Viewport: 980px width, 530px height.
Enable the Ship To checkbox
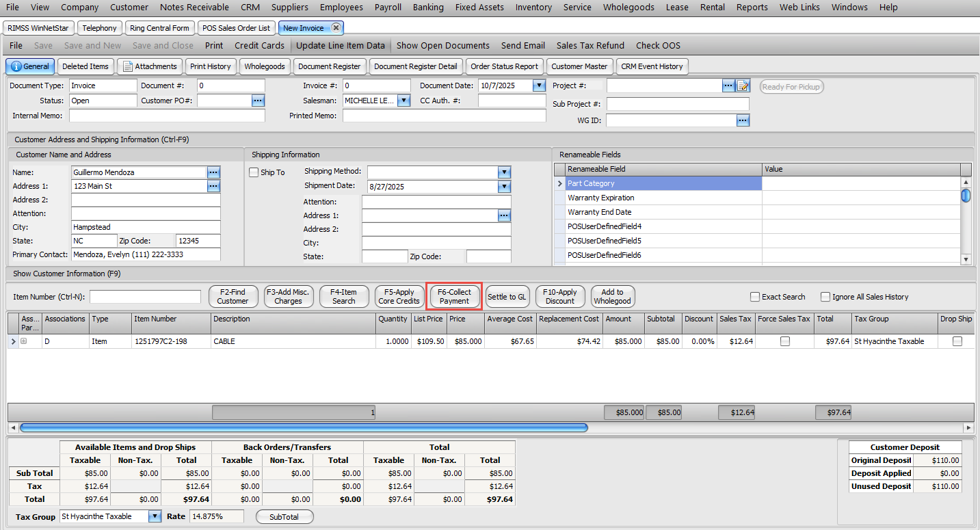click(x=254, y=172)
